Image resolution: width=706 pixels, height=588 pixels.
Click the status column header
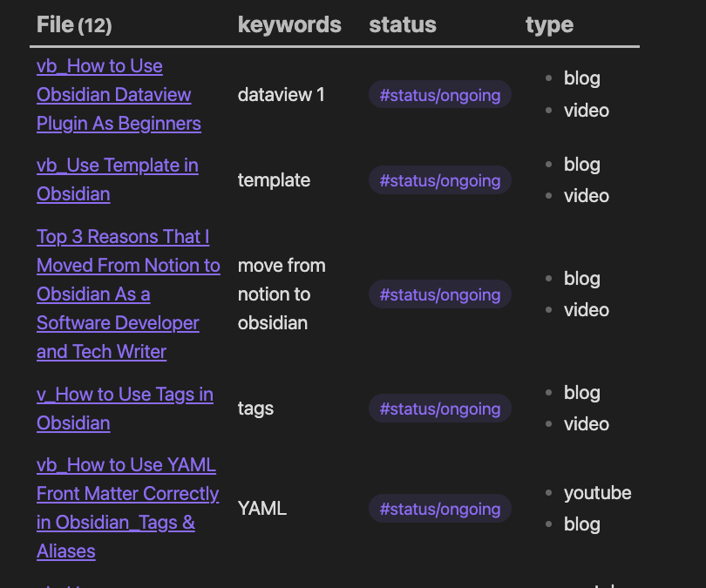tap(403, 24)
